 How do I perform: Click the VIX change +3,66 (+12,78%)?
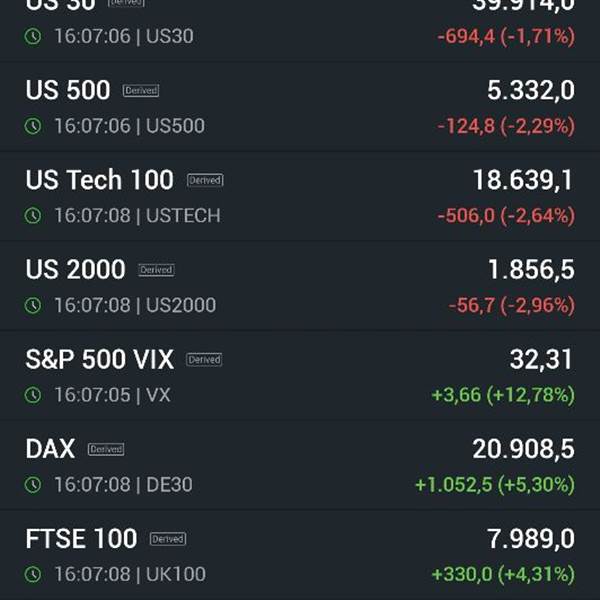(503, 395)
